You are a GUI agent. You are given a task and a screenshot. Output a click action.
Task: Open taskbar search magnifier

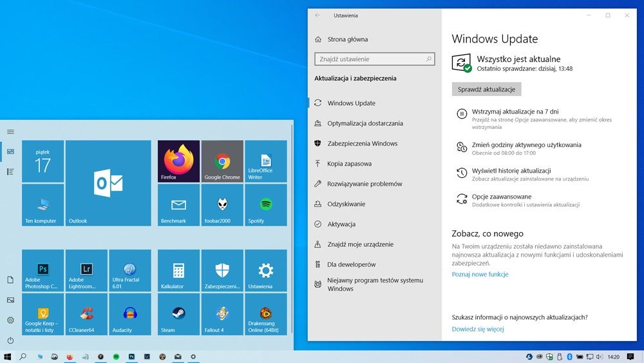(23, 357)
